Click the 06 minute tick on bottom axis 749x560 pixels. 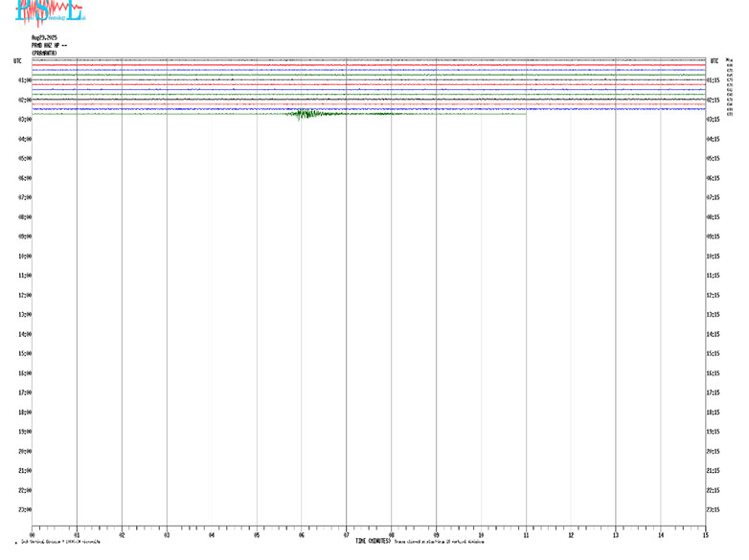(x=301, y=536)
